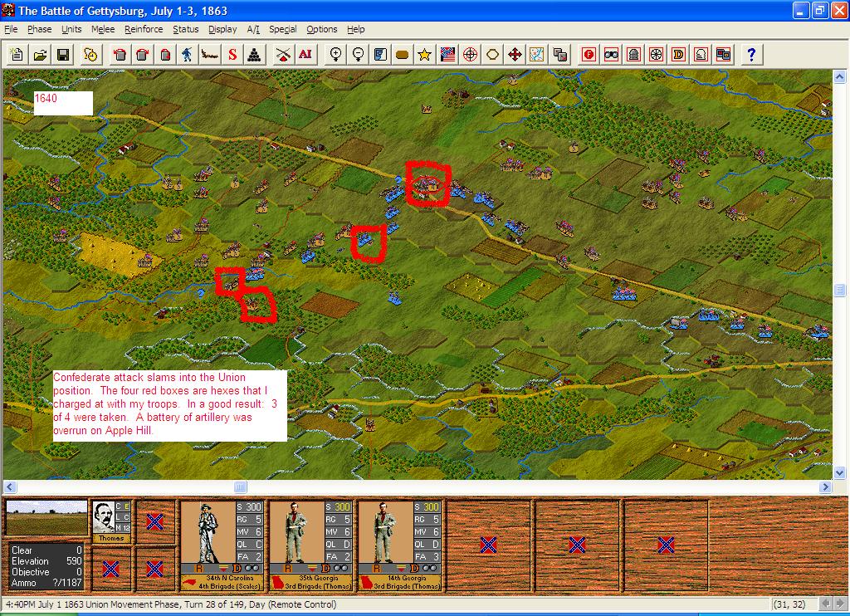
Task: Select the 35th Georgia unit card
Action: 311,545
